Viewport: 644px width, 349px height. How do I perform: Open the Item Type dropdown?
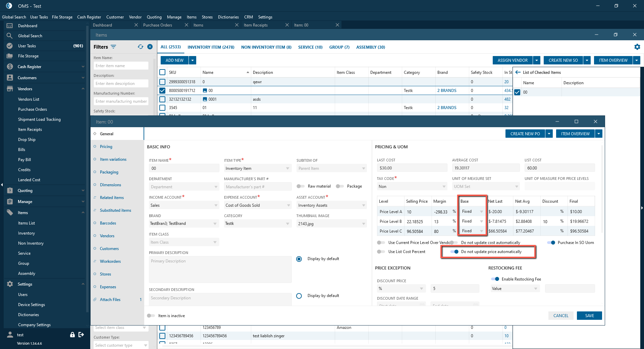tap(257, 168)
